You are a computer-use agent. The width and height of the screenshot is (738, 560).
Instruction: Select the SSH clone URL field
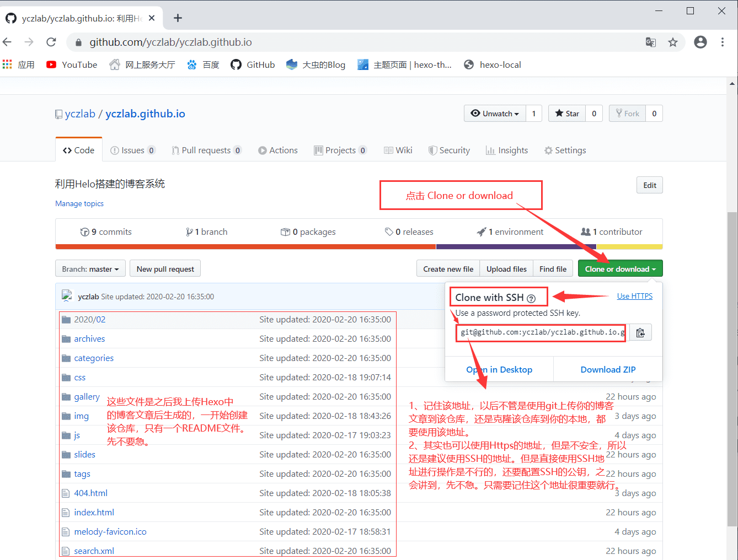point(542,332)
